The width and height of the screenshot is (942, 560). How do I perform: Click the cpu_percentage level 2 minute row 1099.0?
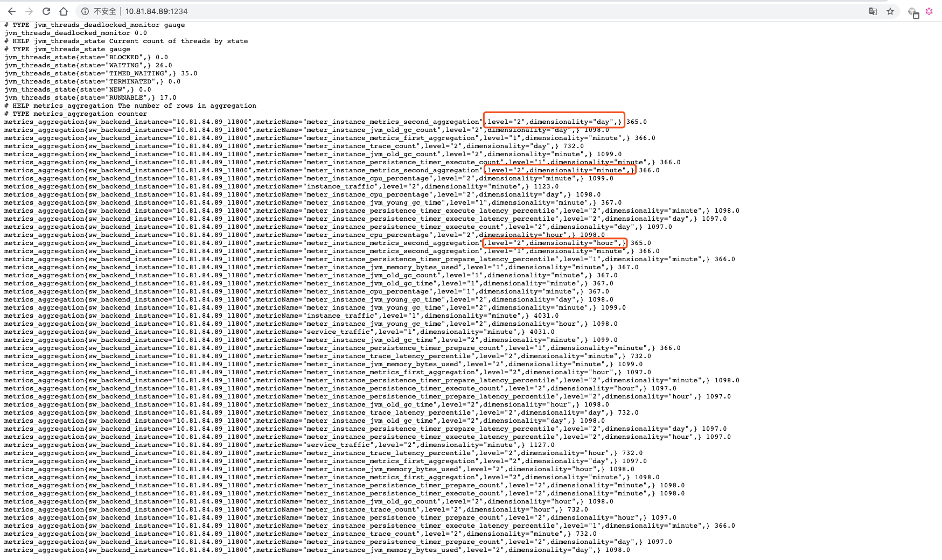click(309, 178)
